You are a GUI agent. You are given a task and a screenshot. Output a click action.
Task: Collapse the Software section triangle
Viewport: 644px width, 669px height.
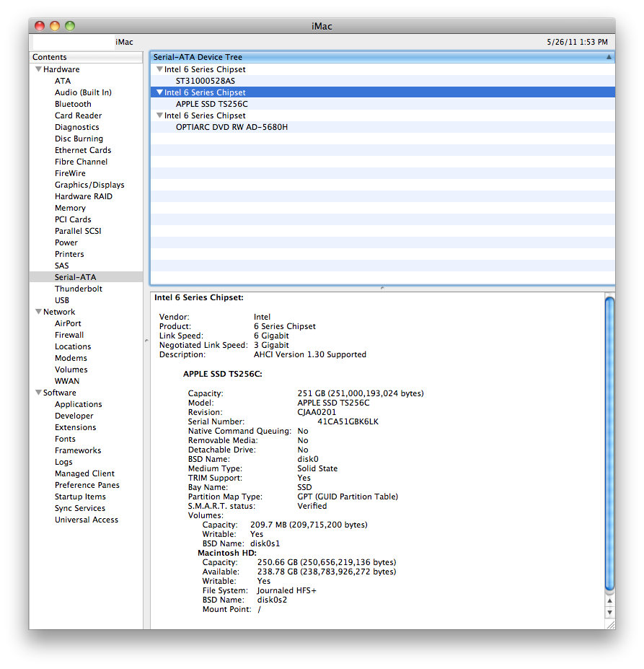point(38,392)
